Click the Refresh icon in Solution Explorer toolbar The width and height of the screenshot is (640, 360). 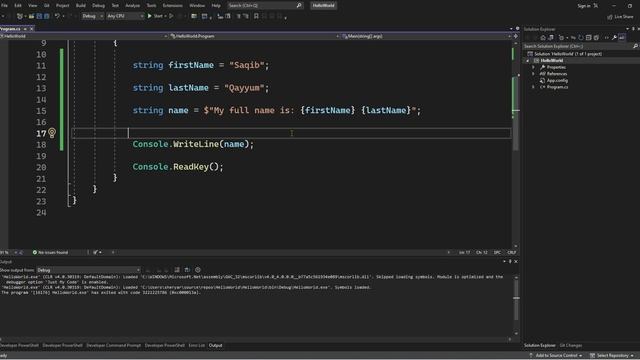580,38
